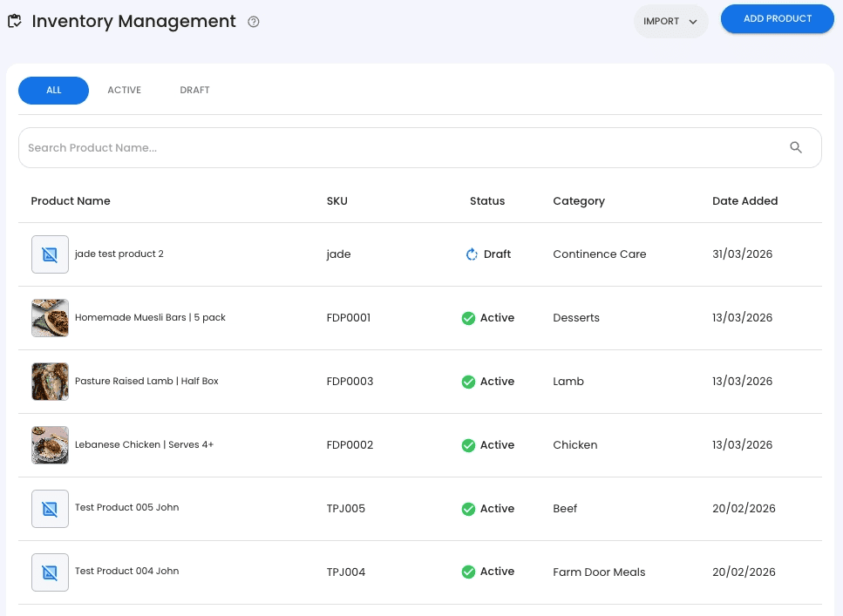This screenshot has width=843, height=616.
Task: Click the search magnifier icon
Action: click(795, 147)
